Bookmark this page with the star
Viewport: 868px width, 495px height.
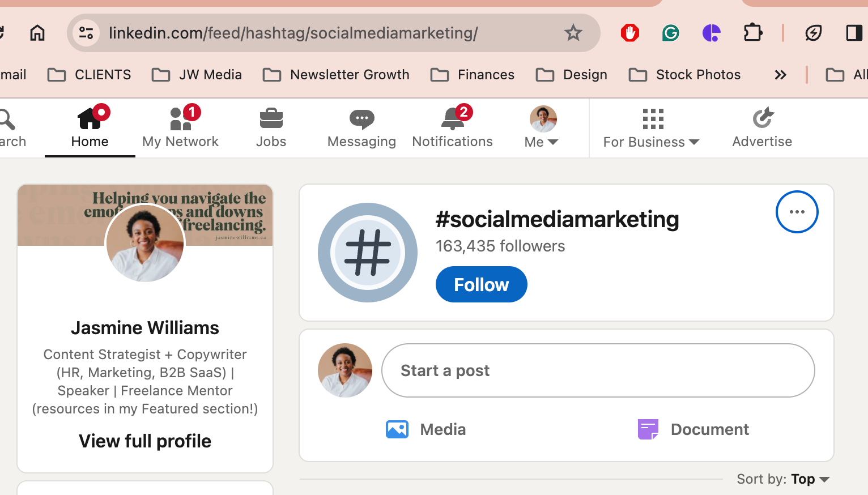pos(573,33)
